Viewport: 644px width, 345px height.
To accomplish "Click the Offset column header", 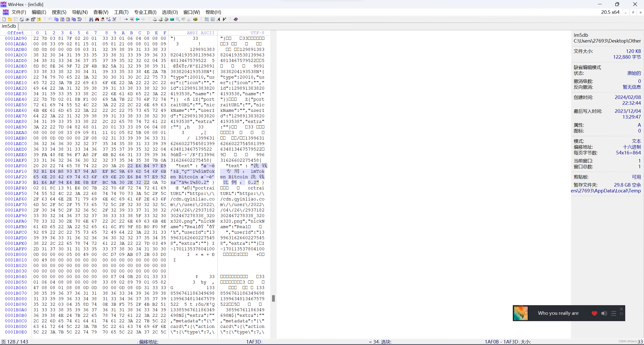I will 16,33.
